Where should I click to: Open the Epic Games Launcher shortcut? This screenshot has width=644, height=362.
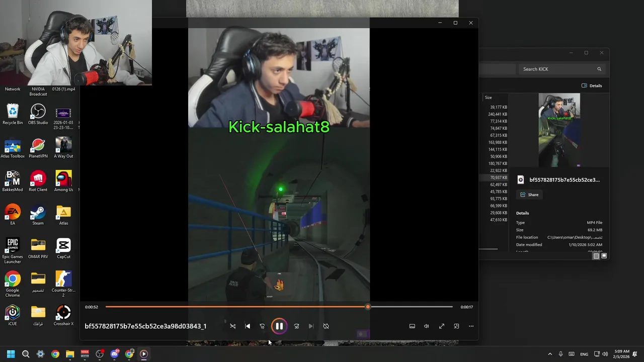point(13,250)
